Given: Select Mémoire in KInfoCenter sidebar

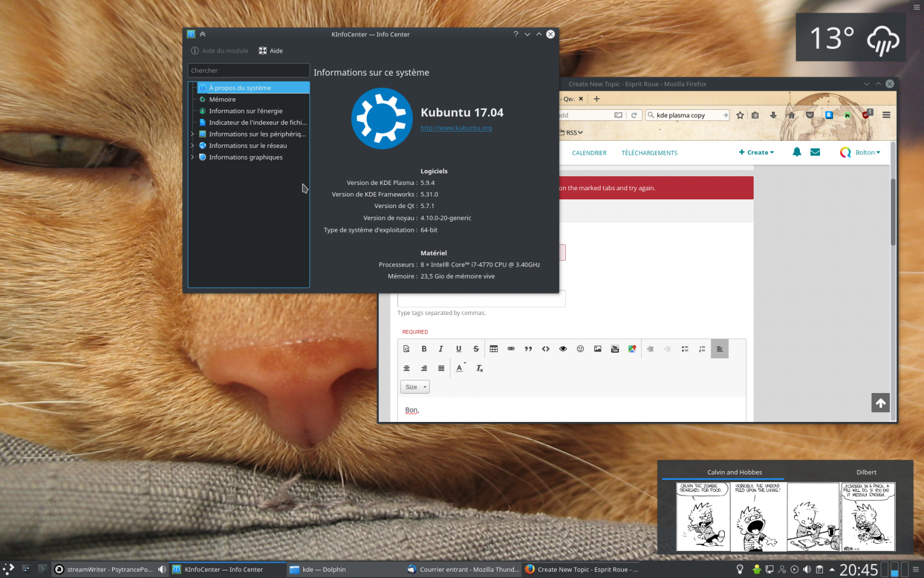Looking at the screenshot, I should (253, 99).
